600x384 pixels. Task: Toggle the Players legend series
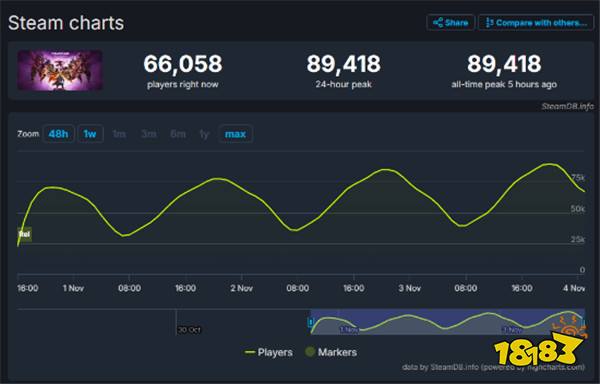269,352
